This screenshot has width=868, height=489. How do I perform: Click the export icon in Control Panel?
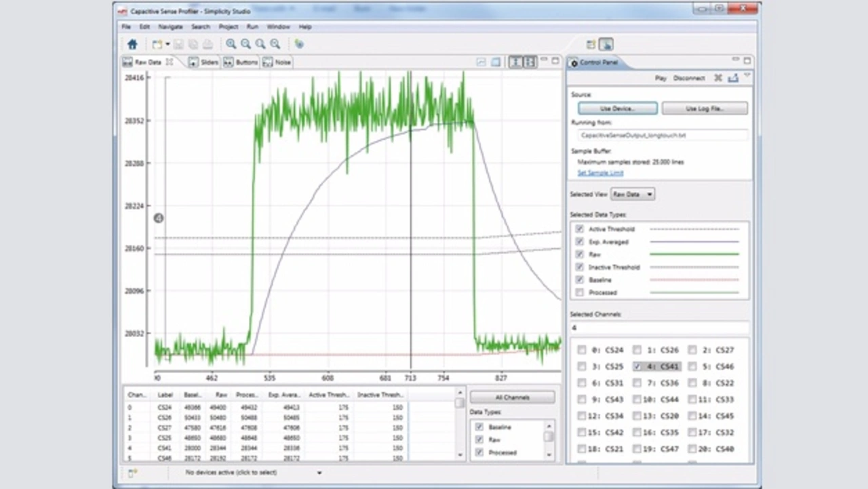click(x=733, y=78)
